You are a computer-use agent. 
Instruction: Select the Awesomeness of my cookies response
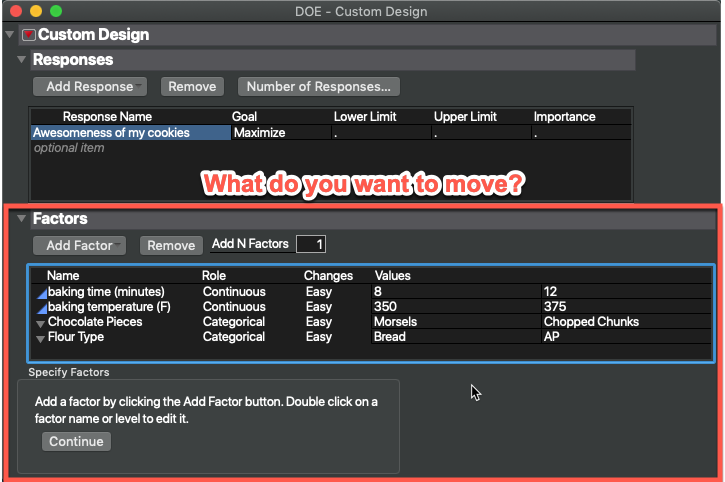point(131,133)
